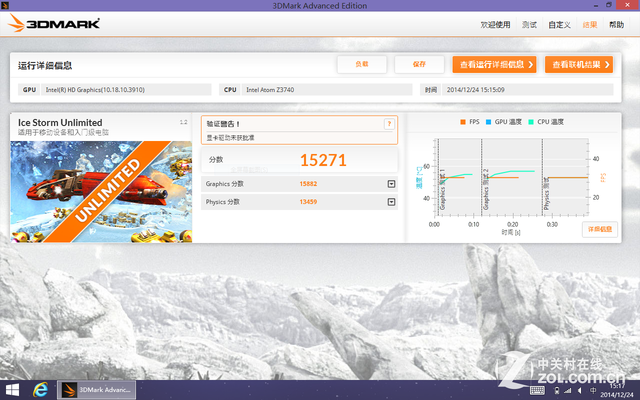
Task: Click the Physics score 13459
Action: (x=308, y=202)
